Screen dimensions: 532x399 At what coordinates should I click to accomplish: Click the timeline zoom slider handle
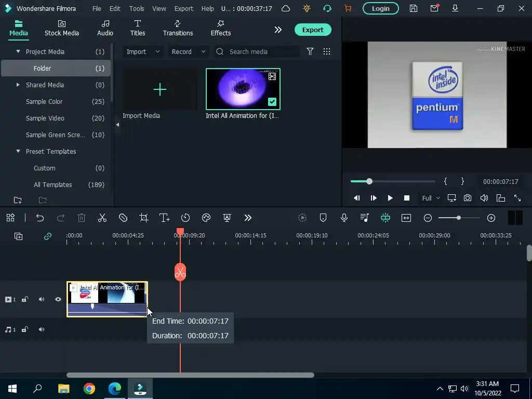(458, 218)
